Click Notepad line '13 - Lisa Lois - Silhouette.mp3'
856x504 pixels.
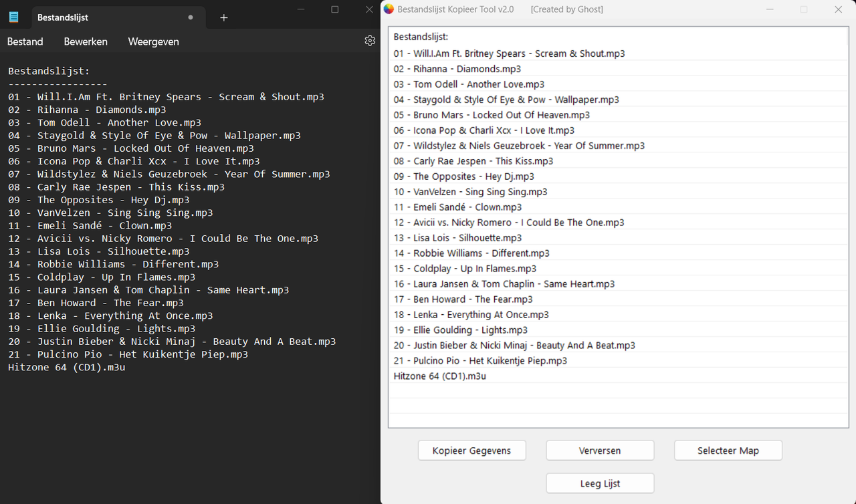click(99, 251)
